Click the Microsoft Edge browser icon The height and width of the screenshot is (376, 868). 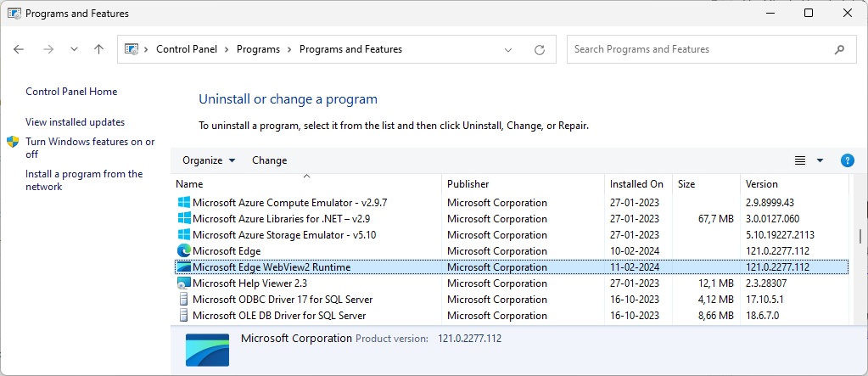[x=184, y=251]
